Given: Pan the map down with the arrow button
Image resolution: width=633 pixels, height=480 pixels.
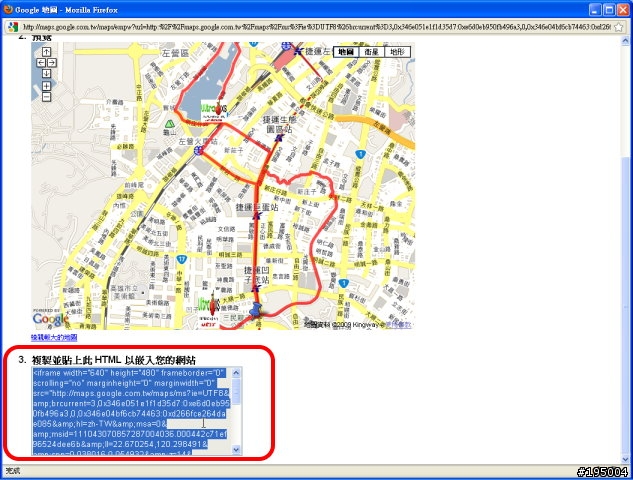Looking at the screenshot, I should (x=46, y=73).
